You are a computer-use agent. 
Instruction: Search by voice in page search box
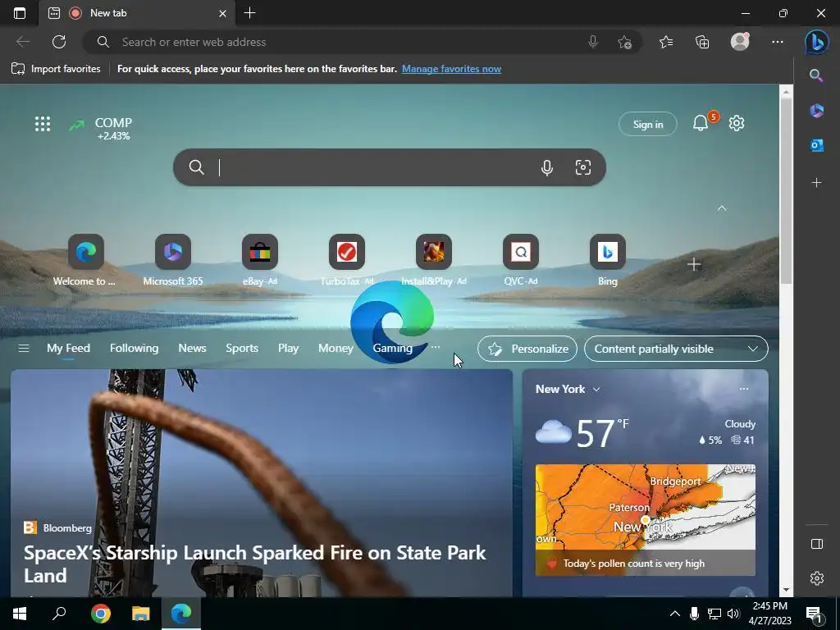(546, 167)
